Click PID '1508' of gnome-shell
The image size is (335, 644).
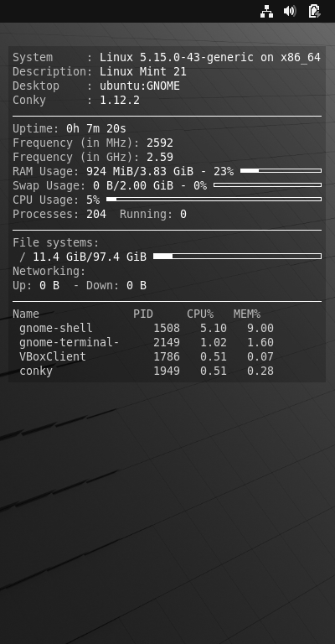pos(167,328)
